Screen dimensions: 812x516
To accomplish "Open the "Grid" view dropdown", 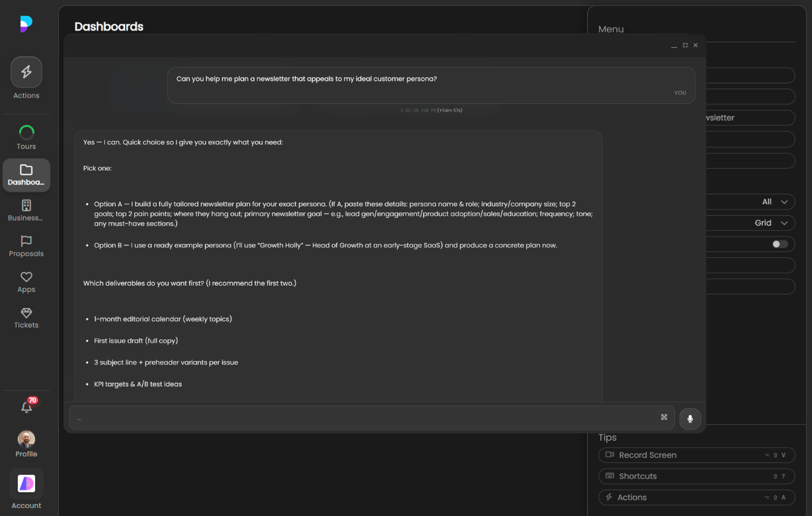I will point(771,223).
